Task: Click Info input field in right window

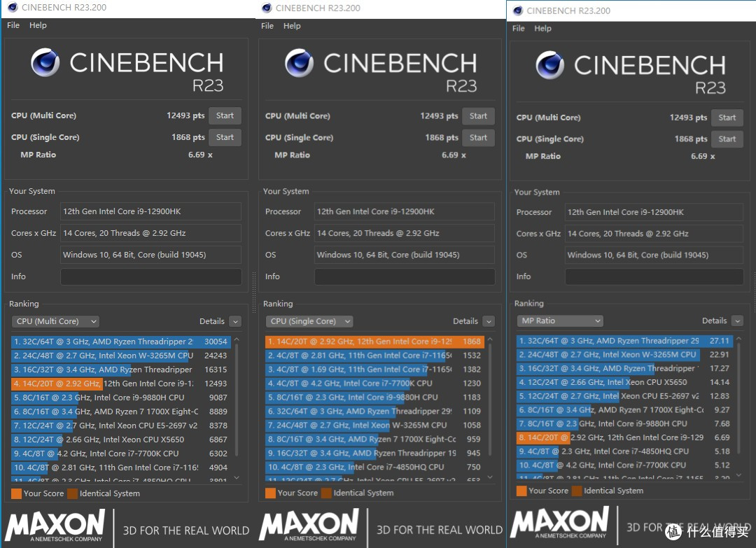Action: [654, 276]
